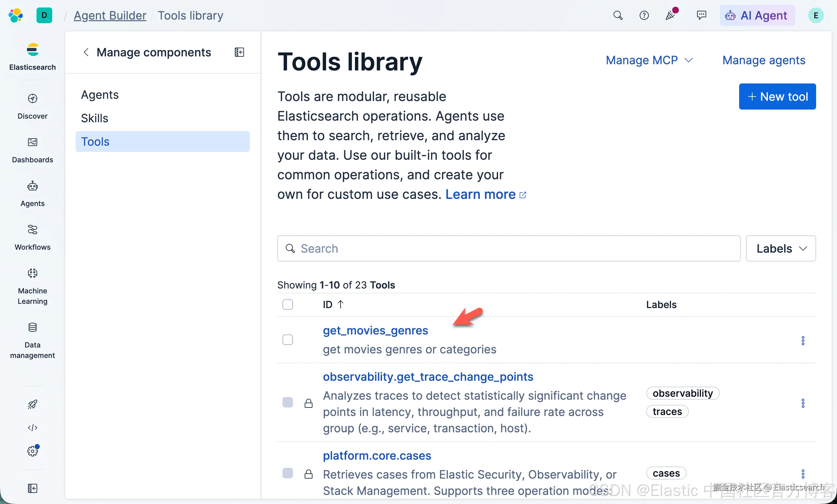
Task: Open actions menu for observability.get_trace_change_points
Action: coord(803,403)
